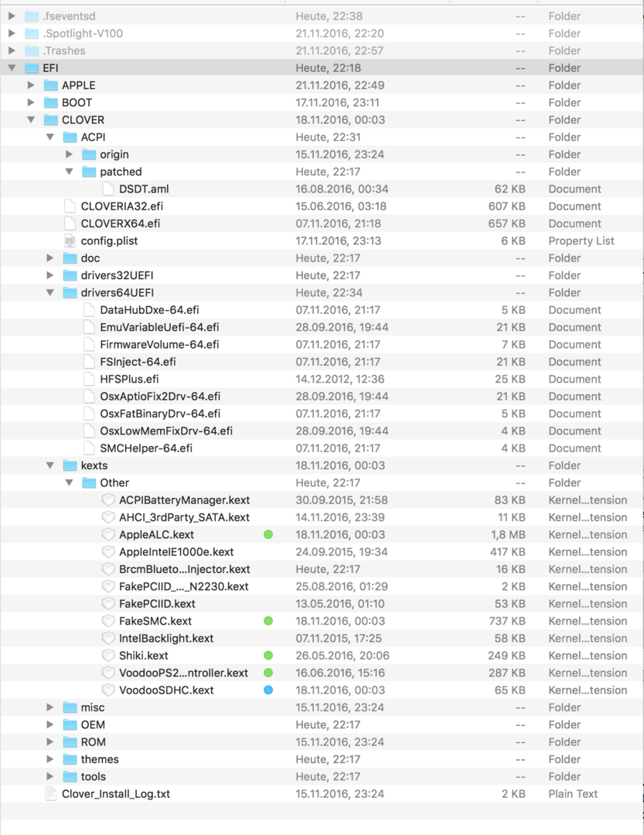The width and height of the screenshot is (644, 835).
Task: Click the kexts folder icon
Action: tap(70, 465)
